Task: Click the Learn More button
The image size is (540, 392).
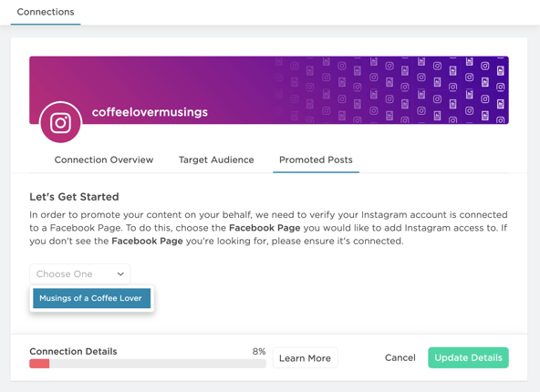Action: tap(305, 358)
